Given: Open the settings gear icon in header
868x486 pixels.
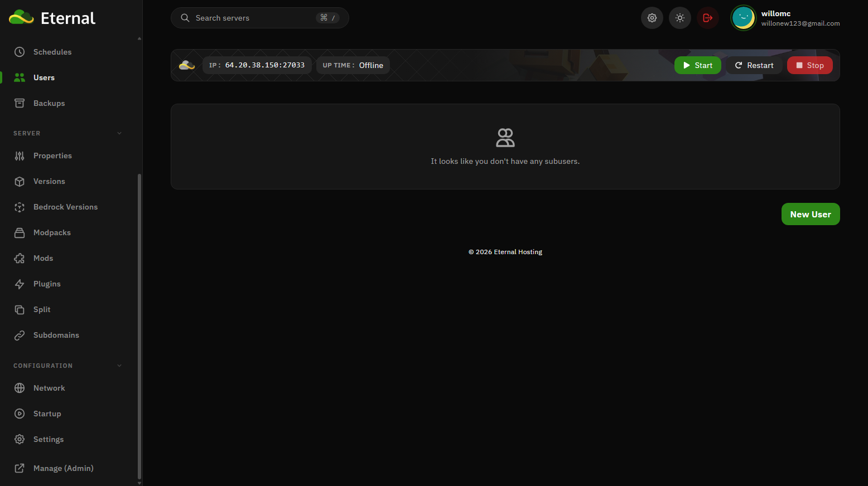Looking at the screenshot, I should (x=652, y=18).
